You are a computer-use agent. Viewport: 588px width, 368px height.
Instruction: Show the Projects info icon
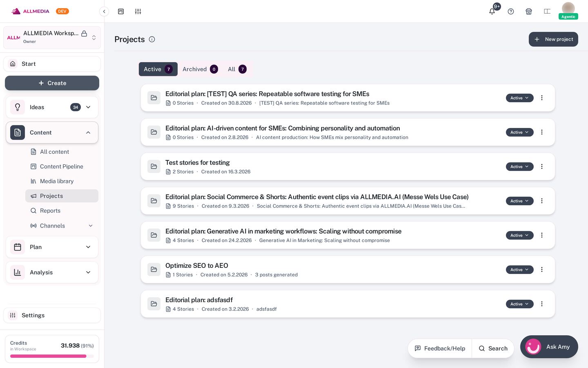tap(152, 39)
